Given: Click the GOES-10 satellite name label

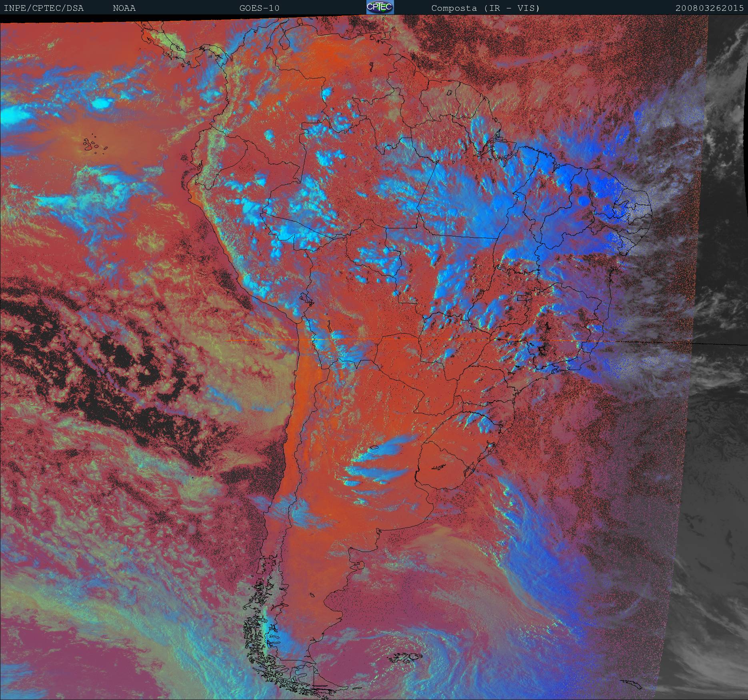Looking at the screenshot, I should [259, 8].
